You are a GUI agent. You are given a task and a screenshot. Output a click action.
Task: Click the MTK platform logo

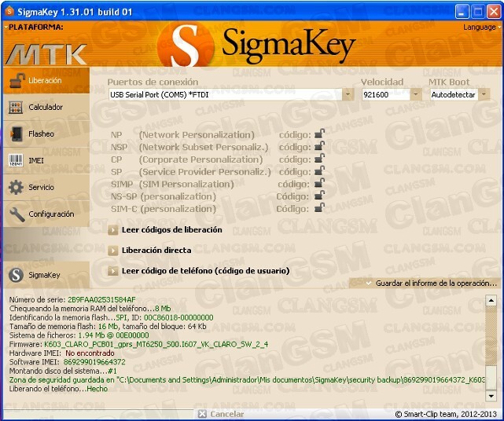pyautogui.click(x=46, y=55)
